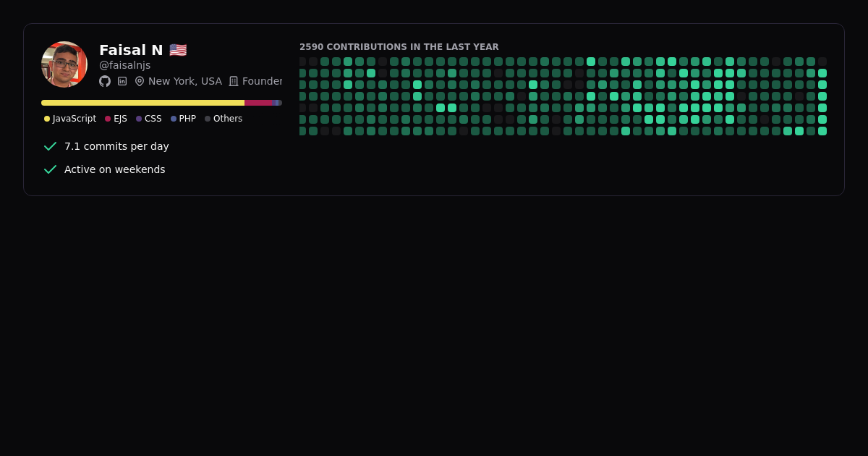The image size is (868, 456).
Task: Click the yellow JavaScript segment of language bar
Action: pyautogui.click(x=142, y=103)
